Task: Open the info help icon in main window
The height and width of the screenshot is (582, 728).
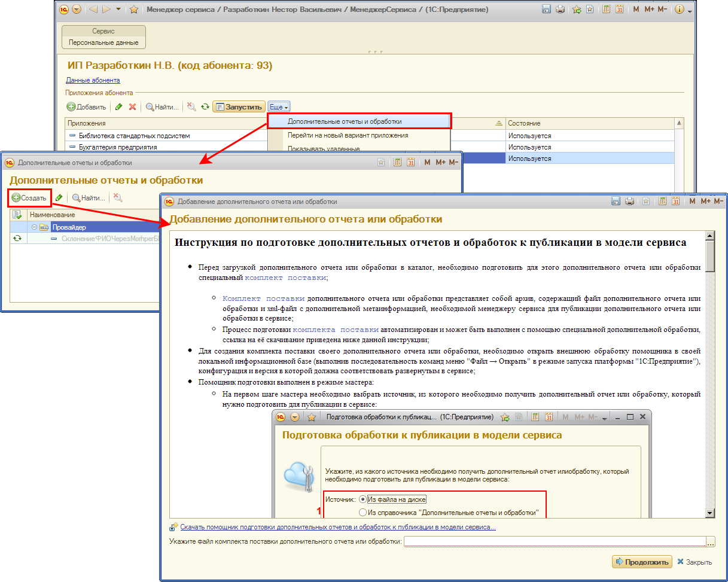Action: [680, 10]
